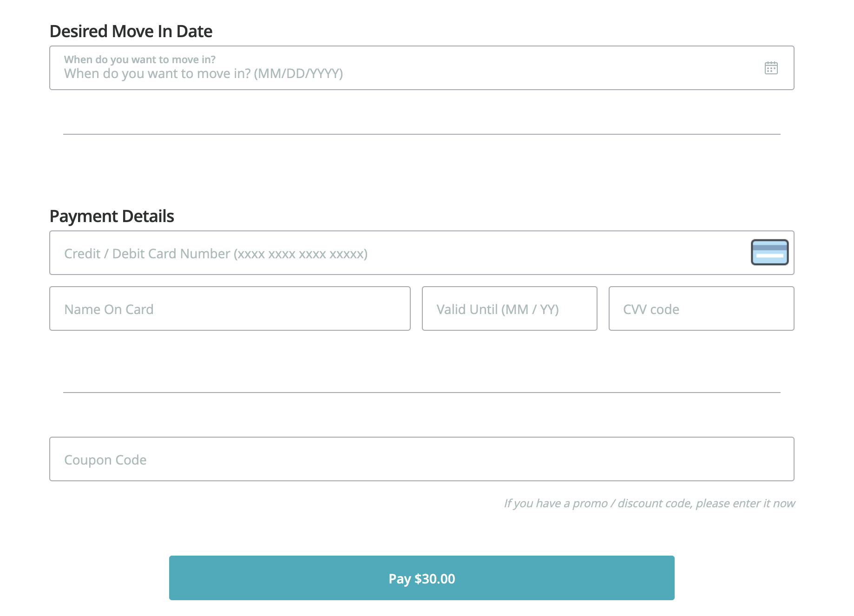Click the "$30.00" amount on the pay button
Viewport: 854px width, 616px height.
click(434, 579)
